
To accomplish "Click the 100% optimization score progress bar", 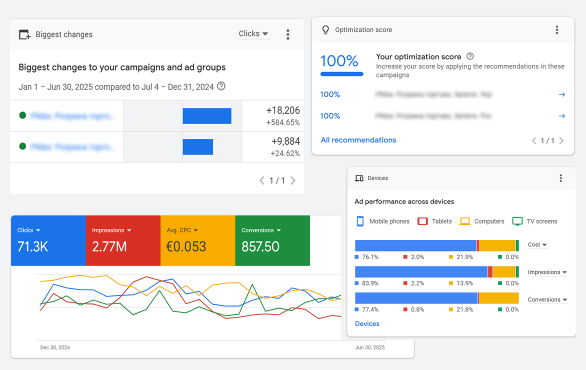I will tap(342, 74).
